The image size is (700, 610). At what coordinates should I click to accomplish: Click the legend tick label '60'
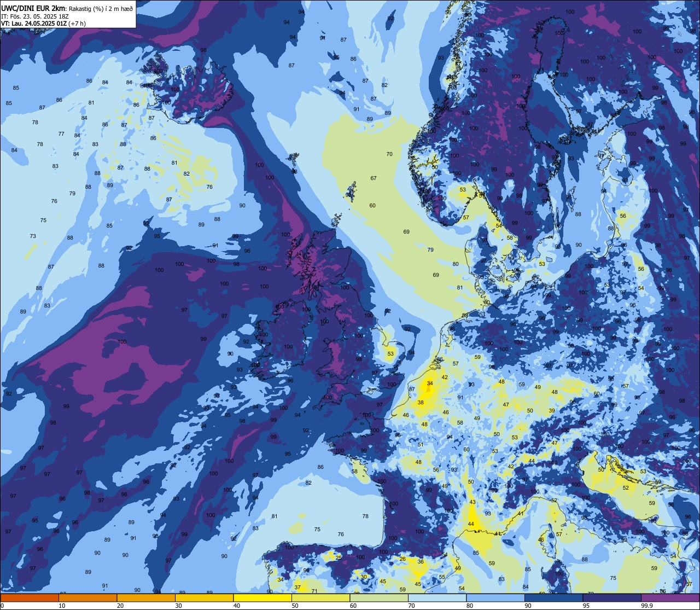pyautogui.click(x=353, y=606)
